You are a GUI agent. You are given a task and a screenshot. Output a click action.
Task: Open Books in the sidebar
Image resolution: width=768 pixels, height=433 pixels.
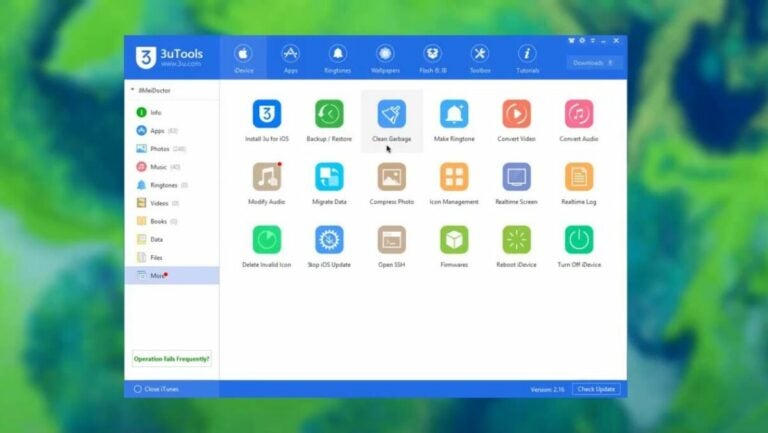pos(171,221)
